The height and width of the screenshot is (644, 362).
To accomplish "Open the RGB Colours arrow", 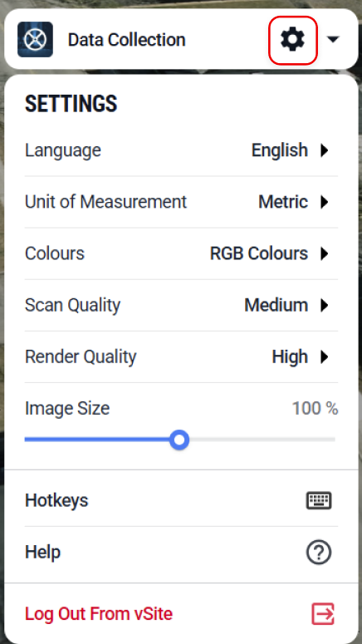I will [325, 253].
